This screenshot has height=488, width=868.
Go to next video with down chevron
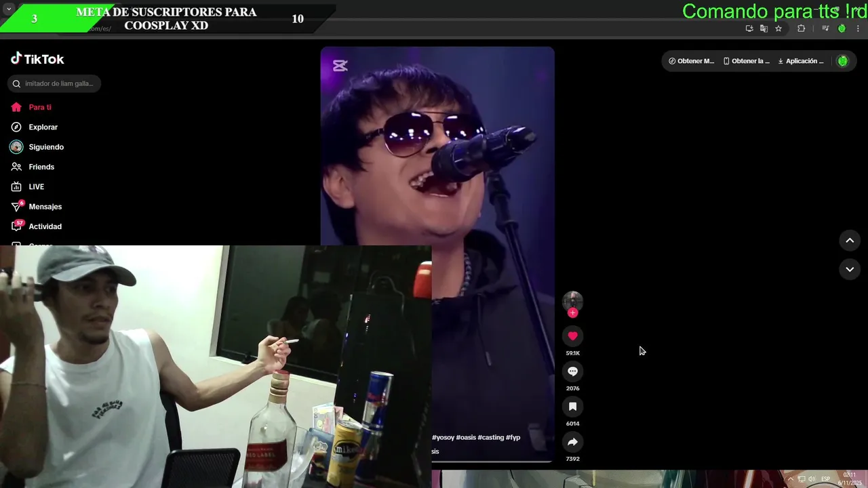tap(850, 269)
